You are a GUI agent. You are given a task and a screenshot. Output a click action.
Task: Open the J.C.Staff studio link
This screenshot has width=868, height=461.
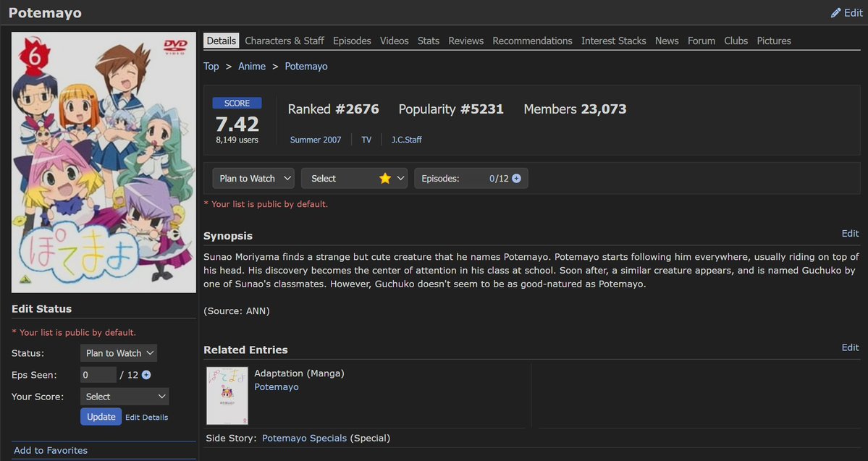(x=406, y=140)
